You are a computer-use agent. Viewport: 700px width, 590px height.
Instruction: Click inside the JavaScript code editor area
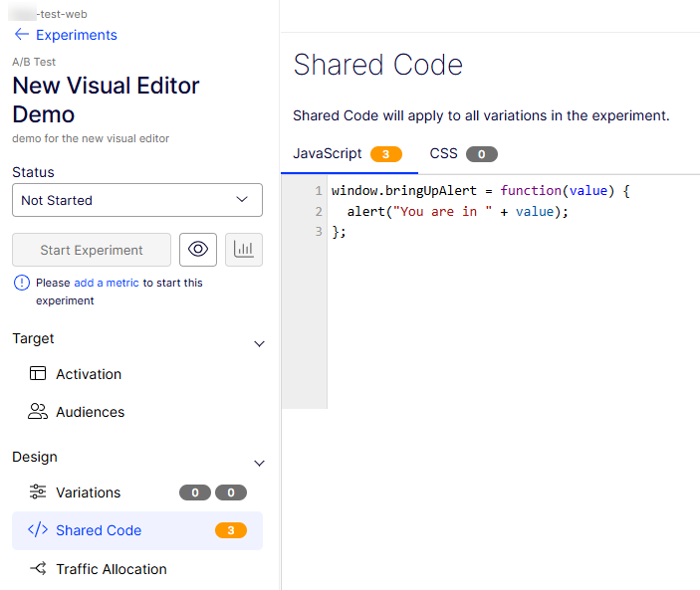pyautogui.click(x=498, y=298)
